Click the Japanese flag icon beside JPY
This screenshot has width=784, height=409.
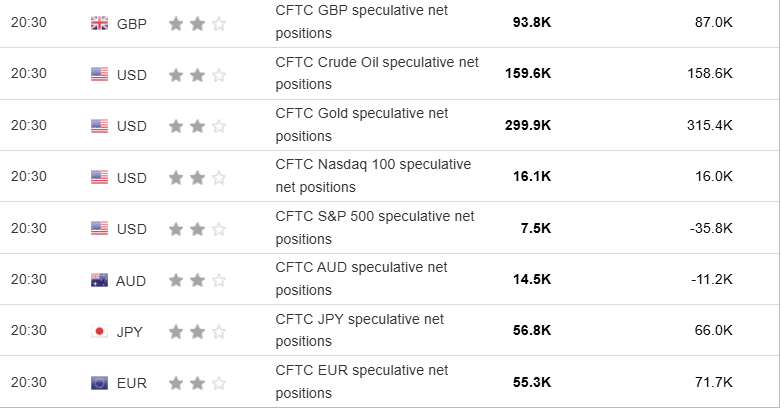tap(99, 332)
